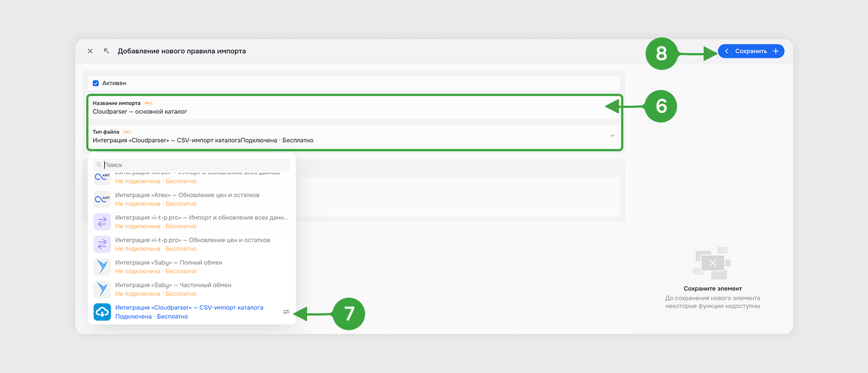Click Атек icon for Обновление цен и остатков
The image size is (868, 373).
point(102,199)
